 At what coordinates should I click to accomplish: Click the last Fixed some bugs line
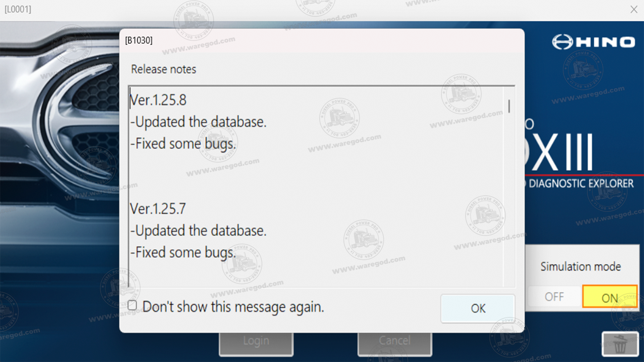pyautogui.click(x=183, y=253)
